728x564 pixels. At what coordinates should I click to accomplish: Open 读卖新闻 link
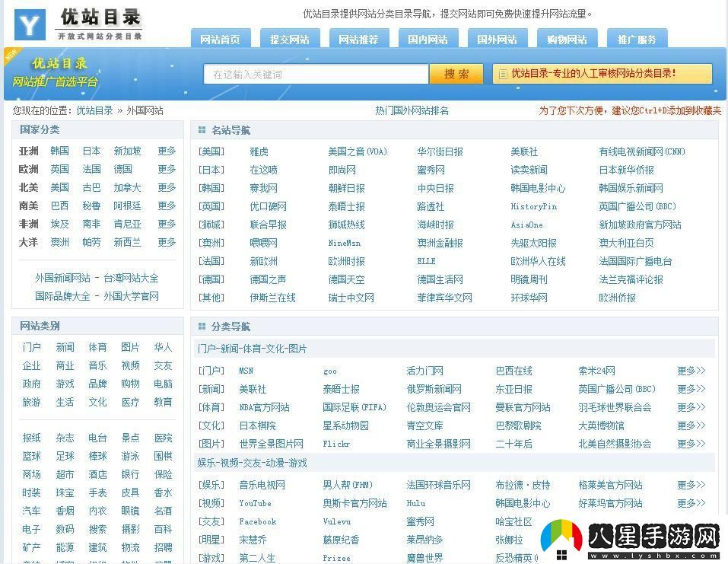529,170
